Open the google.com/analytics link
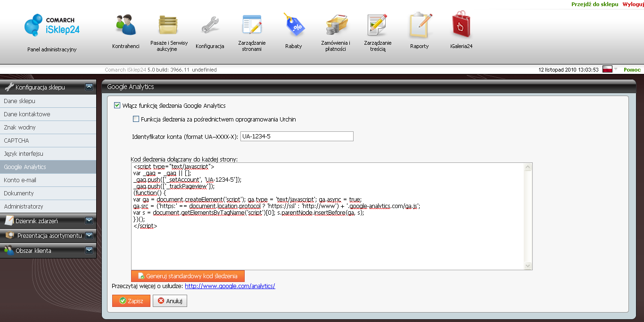The width and height of the screenshot is (644, 322). (x=230, y=286)
